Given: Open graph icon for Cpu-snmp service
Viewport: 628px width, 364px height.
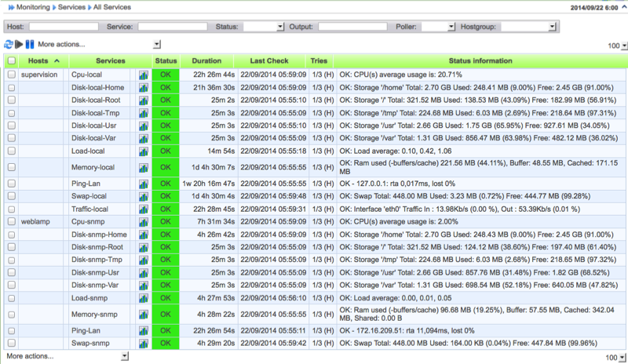Looking at the screenshot, I should (144, 222).
